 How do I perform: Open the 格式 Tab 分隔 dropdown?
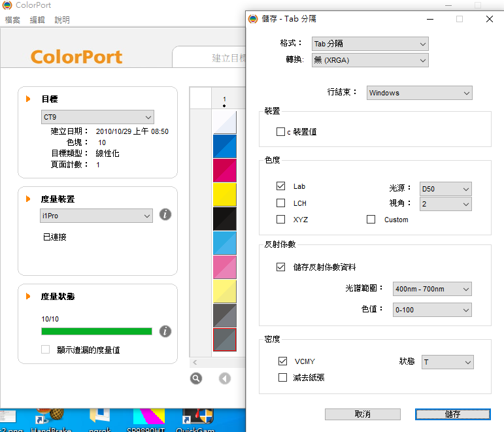tap(370, 44)
